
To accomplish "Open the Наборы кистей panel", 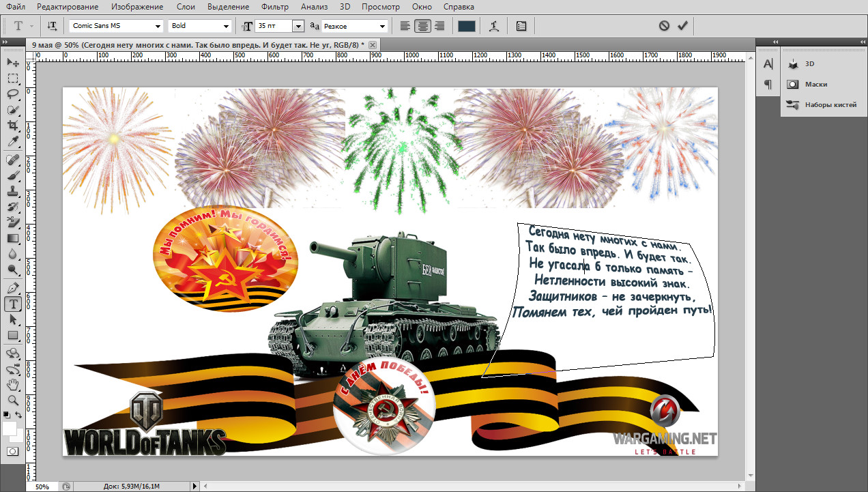I will tap(823, 105).
